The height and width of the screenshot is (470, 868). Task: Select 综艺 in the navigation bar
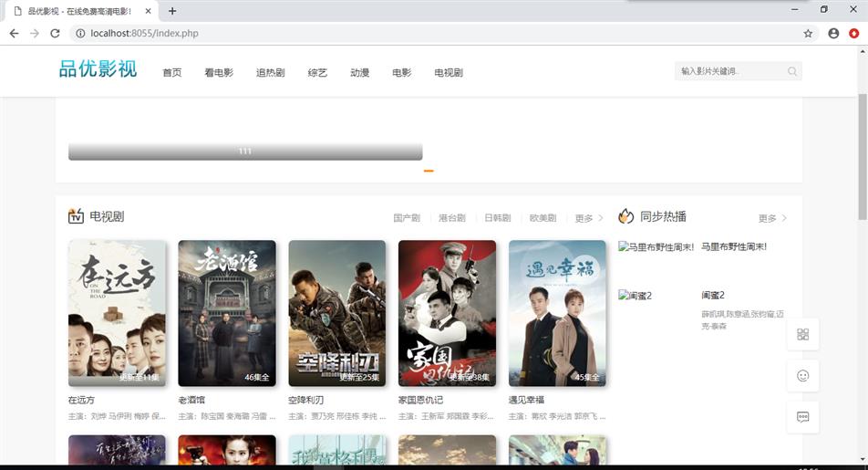317,73
